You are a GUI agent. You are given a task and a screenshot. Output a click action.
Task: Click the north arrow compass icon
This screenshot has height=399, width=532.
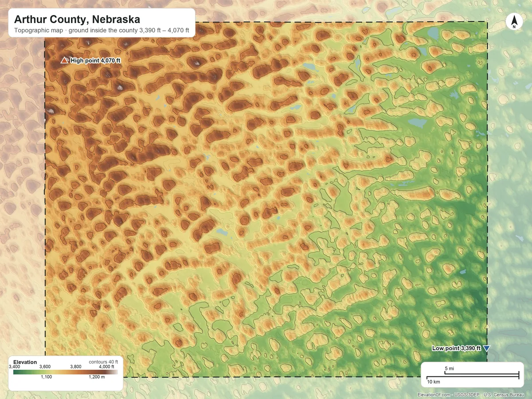point(514,21)
